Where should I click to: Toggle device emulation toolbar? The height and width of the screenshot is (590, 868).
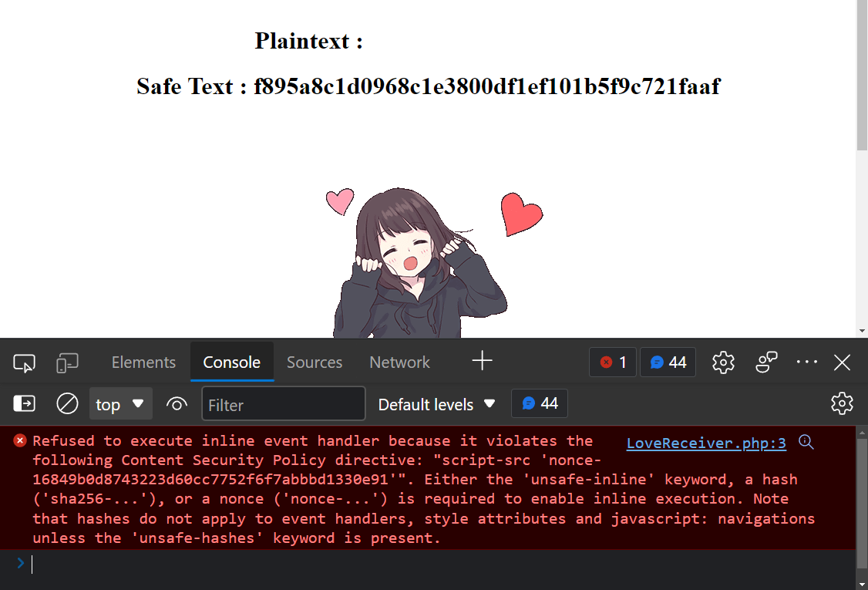pos(67,362)
